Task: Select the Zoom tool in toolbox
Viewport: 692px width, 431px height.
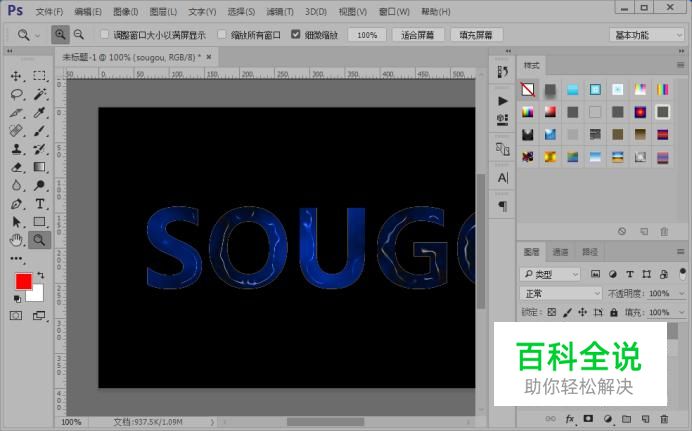Action: (39, 240)
